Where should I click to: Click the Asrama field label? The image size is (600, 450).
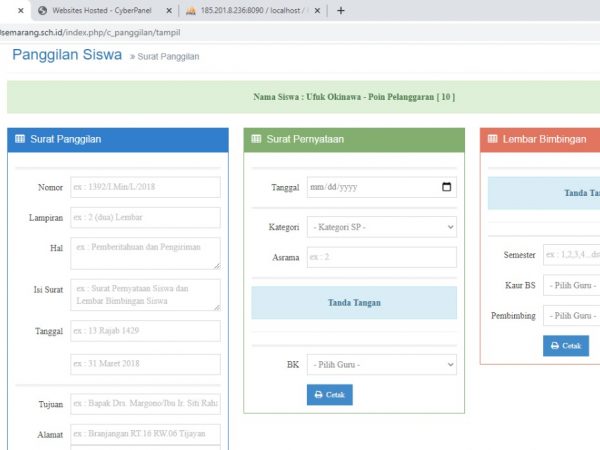286,258
